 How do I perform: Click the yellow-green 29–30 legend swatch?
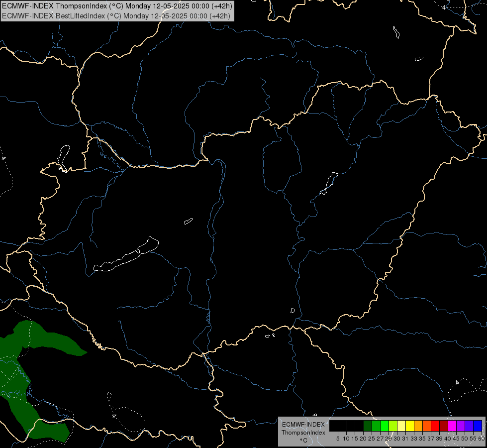click(x=393, y=426)
